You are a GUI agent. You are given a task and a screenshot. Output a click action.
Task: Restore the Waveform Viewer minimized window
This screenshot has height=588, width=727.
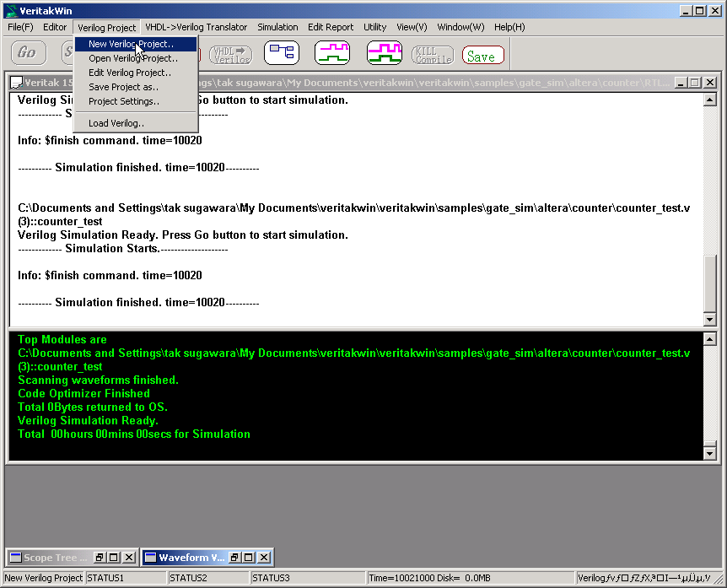234,558
